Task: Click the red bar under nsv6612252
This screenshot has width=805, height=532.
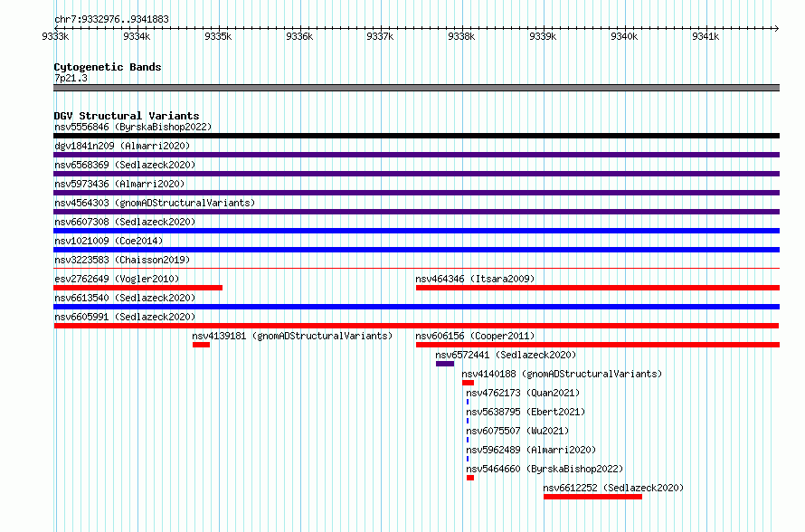Action: click(593, 497)
